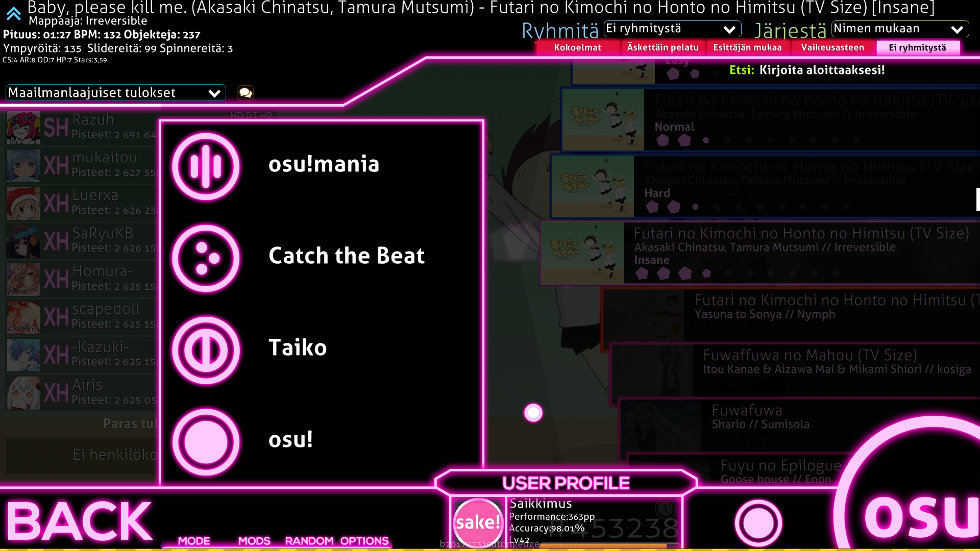Click the current mode circle icon near OSU logo

[758, 523]
